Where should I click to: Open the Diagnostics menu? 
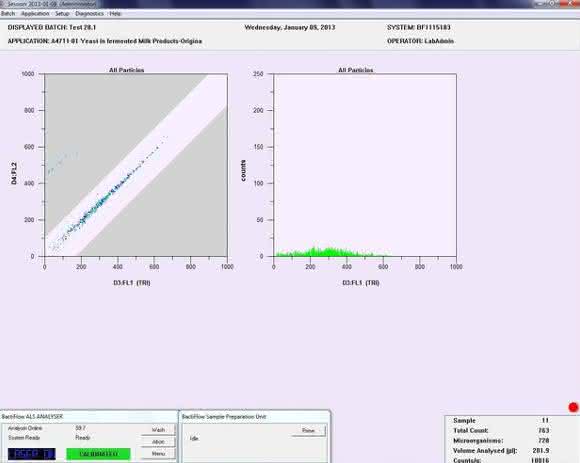pyautogui.click(x=90, y=14)
